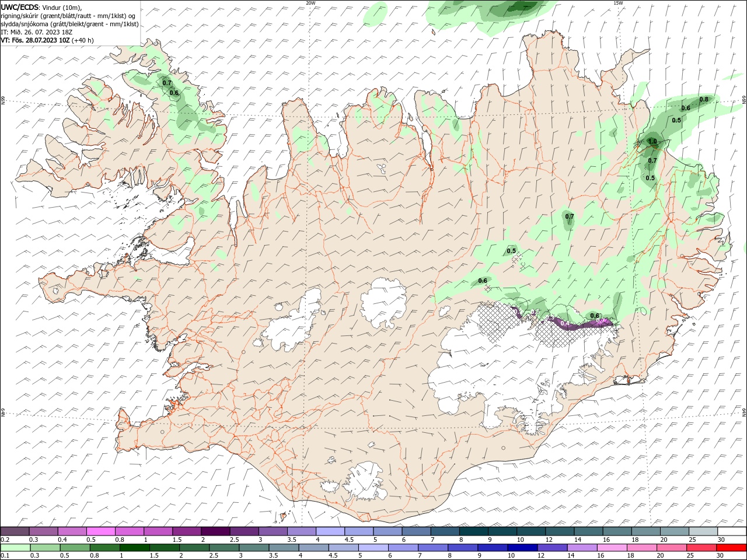The width and height of the screenshot is (747, 560).
Task: Click the '0.2' label in the upper legend row
Action: pyautogui.click(x=5, y=540)
